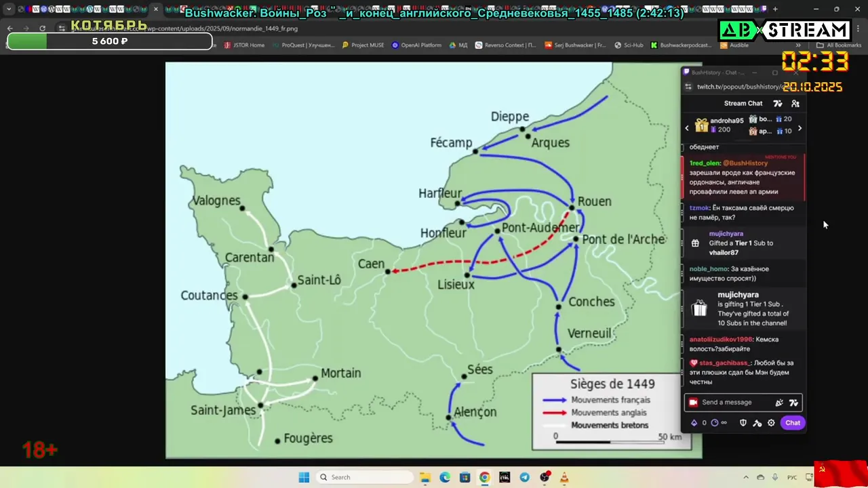Open Microsoft Edge from taskbar
Screen dimensions: 868x488
(x=445, y=477)
